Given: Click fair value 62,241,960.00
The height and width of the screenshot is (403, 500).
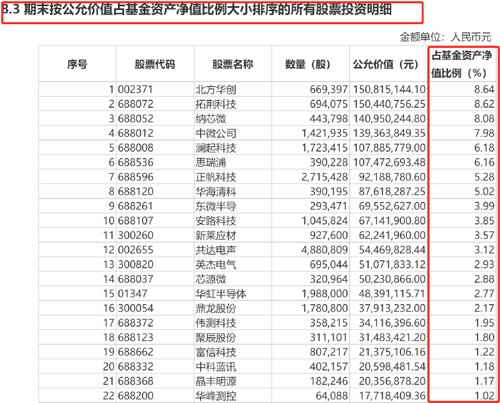Looking at the screenshot, I should click(392, 235).
